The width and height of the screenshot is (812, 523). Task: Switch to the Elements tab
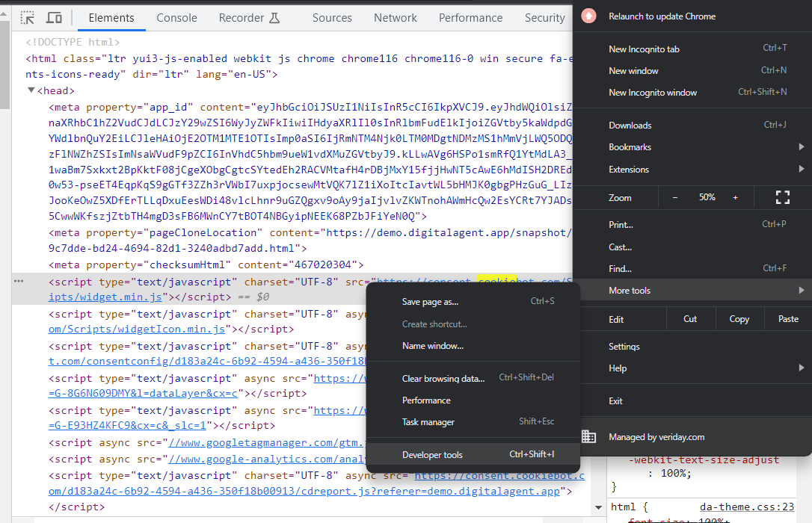tap(111, 18)
